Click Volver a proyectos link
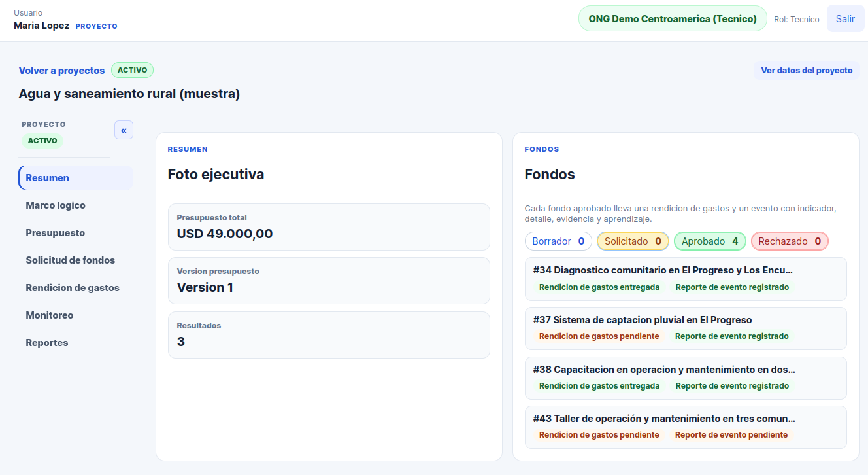The height and width of the screenshot is (475, 868). pyautogui.click(x=61, y=71)
